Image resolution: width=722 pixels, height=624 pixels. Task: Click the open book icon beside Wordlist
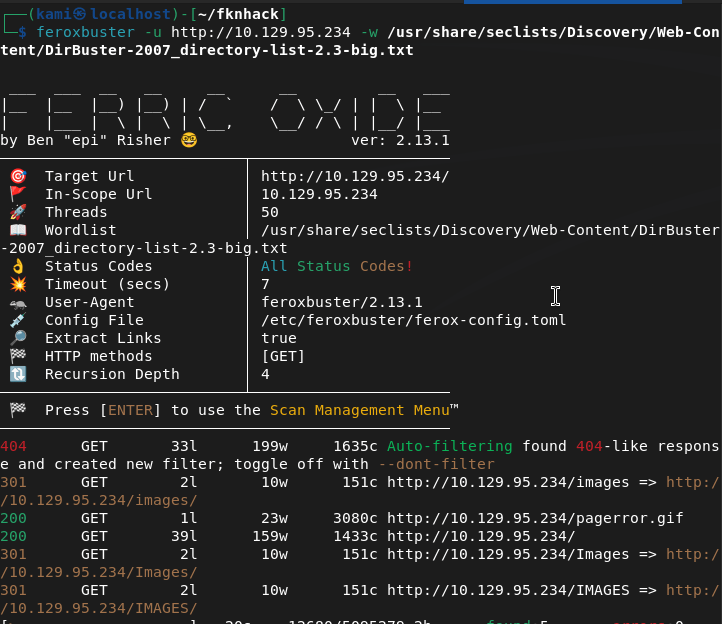(17, 230)
